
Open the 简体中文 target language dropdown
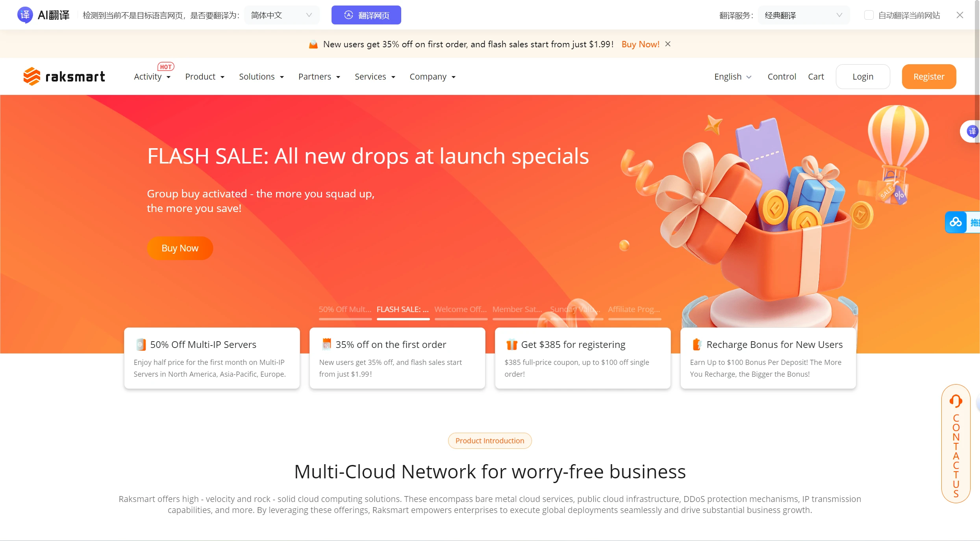(282, 15)
